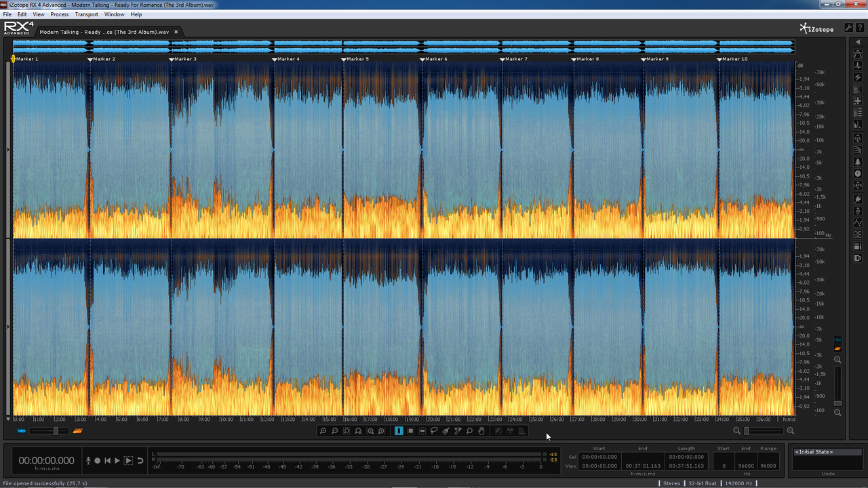868x488 pixels.
Task: Click the iZotope logo
Action: pyautogui.click(x=816, y=28)
